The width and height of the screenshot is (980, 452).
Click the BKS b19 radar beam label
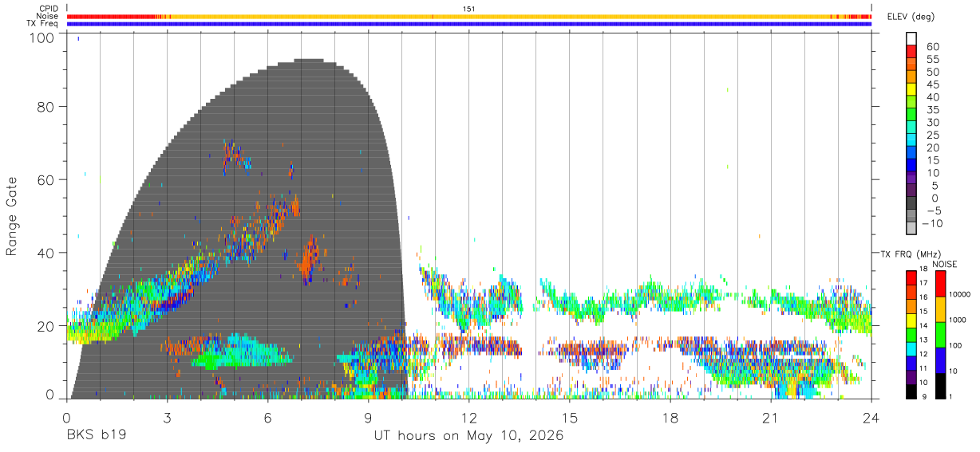[96, 436]
